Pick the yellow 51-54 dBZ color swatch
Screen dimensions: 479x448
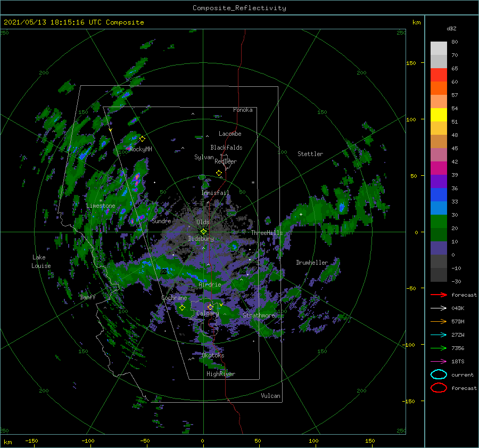tap(439, 115)
